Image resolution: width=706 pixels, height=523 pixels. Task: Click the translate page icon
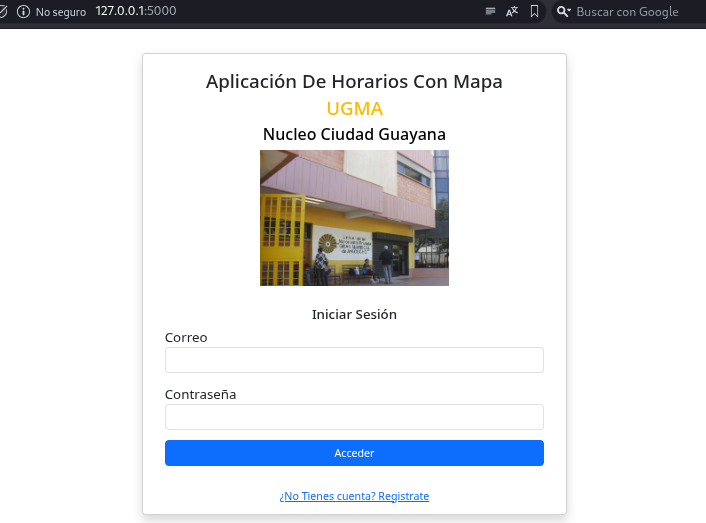[x=512, y=12]
